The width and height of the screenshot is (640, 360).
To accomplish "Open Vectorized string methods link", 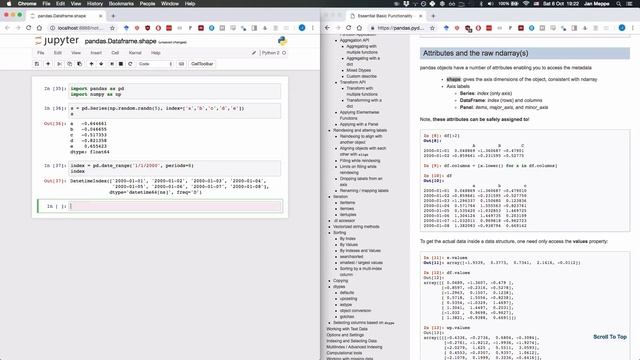I will pos(356,227).
